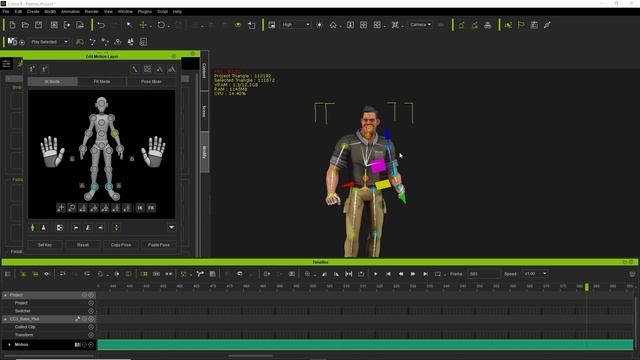
Task: Click the curve editor icon in timeline
Action: click(200, 274)
